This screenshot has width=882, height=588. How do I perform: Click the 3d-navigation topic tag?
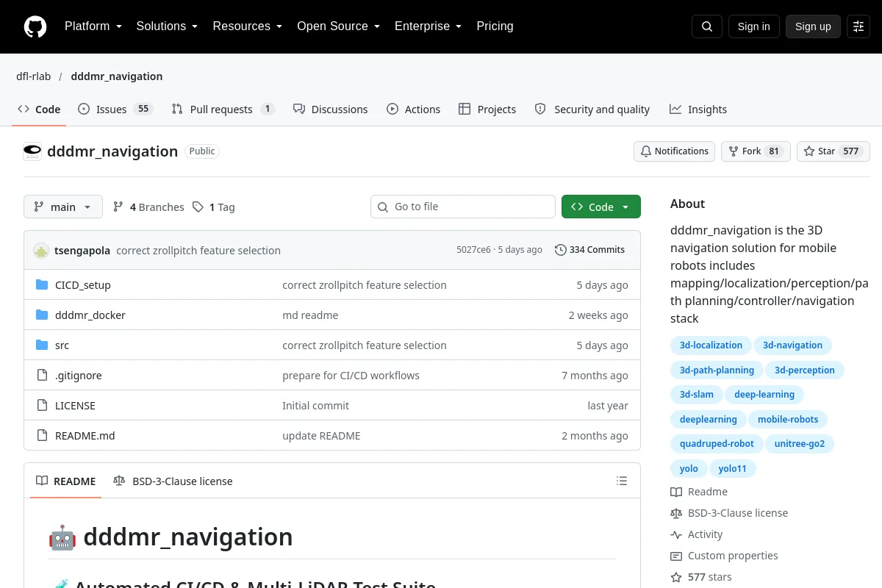(792, 345)
